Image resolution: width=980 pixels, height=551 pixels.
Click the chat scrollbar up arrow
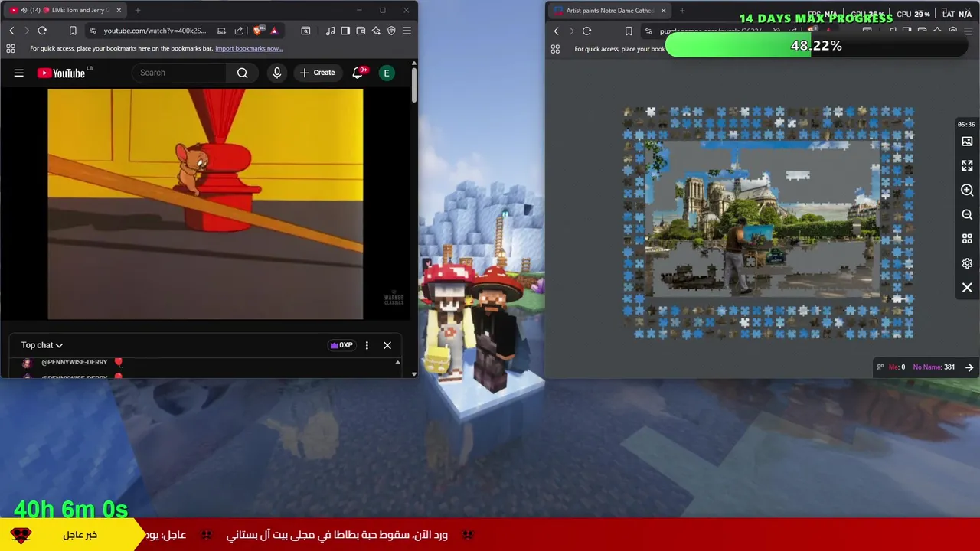click(x=397, y=362)
